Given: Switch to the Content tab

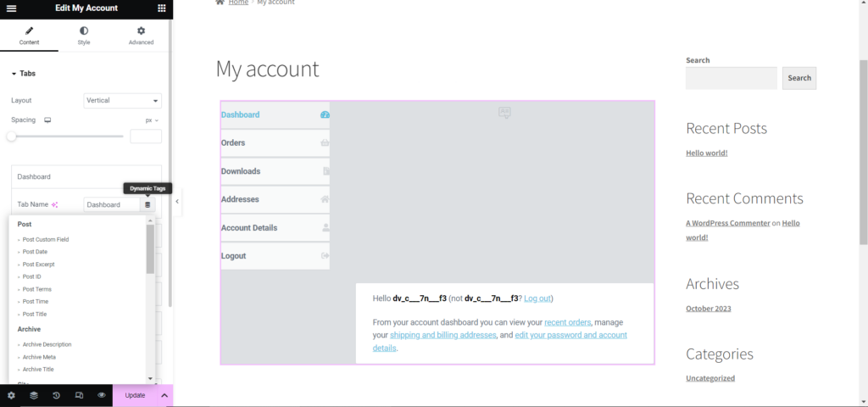Looking at the screenshot, I should pyautogui.click(x=30, y=36).
